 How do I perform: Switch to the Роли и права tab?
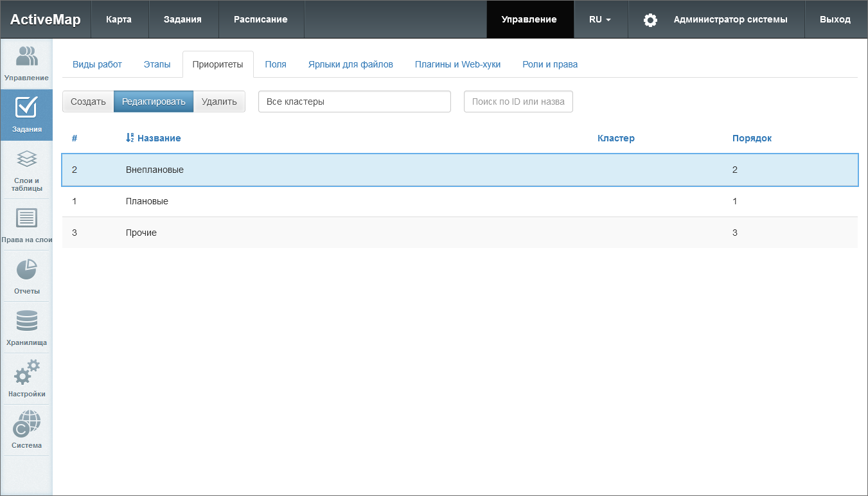tap(550, 64)
